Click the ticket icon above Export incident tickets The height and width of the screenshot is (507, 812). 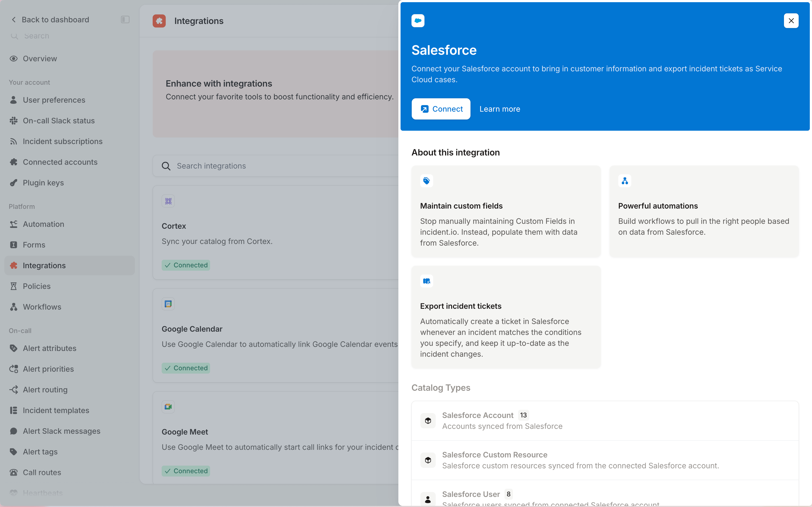427,281
